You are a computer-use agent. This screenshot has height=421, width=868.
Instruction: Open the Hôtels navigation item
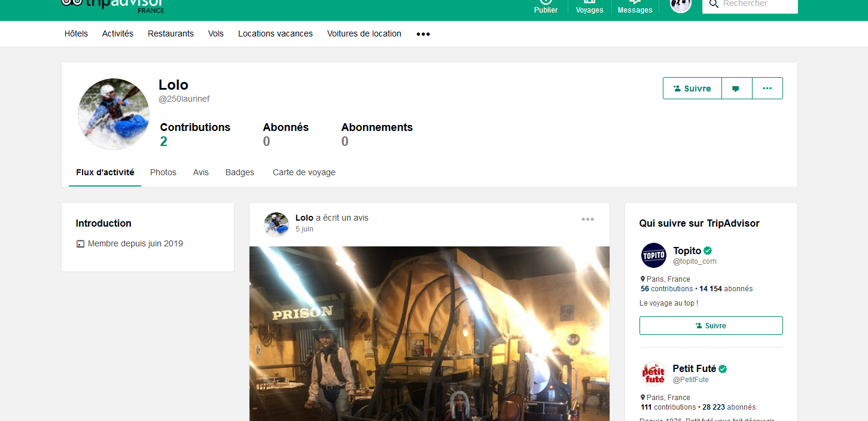[x=76, y=33]
